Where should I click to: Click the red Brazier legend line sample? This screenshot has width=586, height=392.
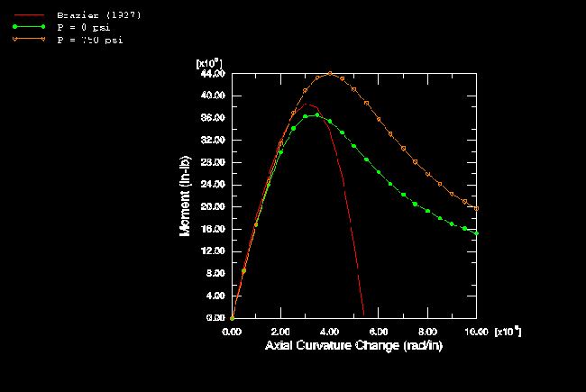[x=30, y=15]
